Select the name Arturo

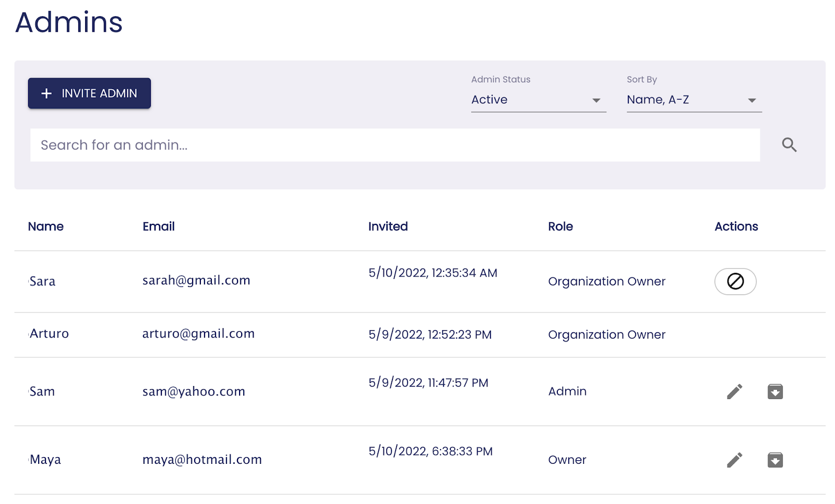pos(49,334)
